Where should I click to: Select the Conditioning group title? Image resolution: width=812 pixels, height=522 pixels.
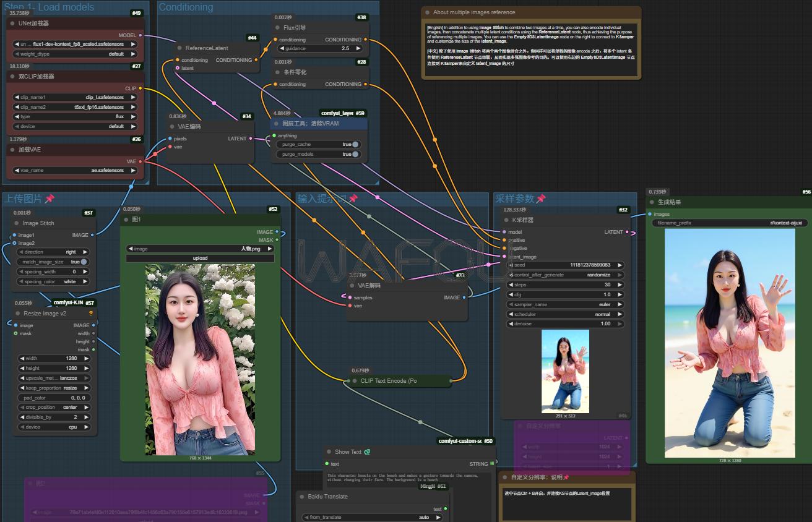pyautogui.click(x=186, y=7)
